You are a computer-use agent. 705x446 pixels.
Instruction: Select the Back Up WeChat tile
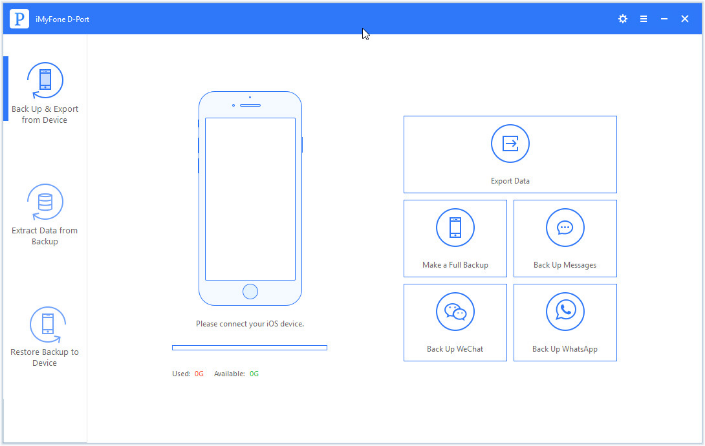click(455, 322)
